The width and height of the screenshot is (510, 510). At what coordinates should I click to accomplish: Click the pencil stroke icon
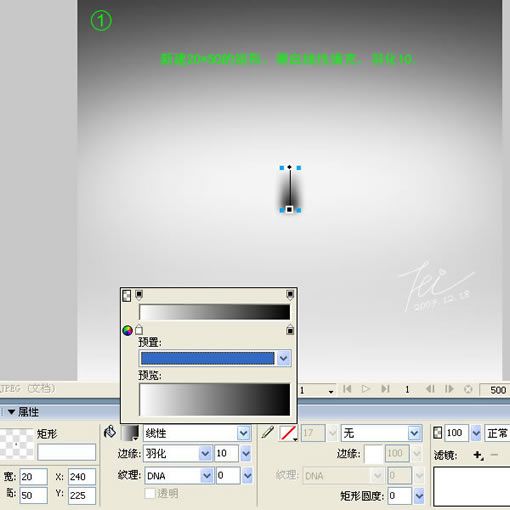(x=268, y=432)
